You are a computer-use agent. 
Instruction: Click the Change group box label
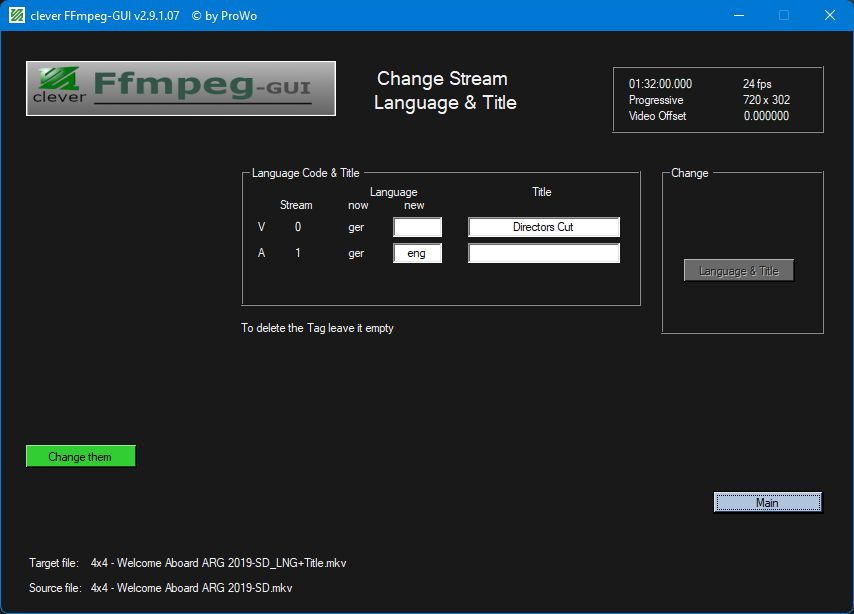(x=690, y=173)
